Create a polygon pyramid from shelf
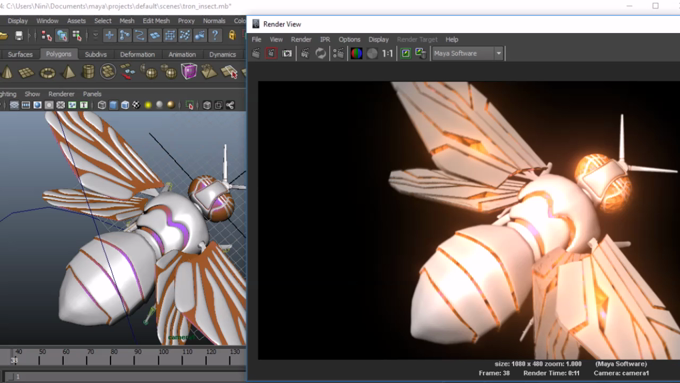 pyautogui.click(x=68, y=72)
